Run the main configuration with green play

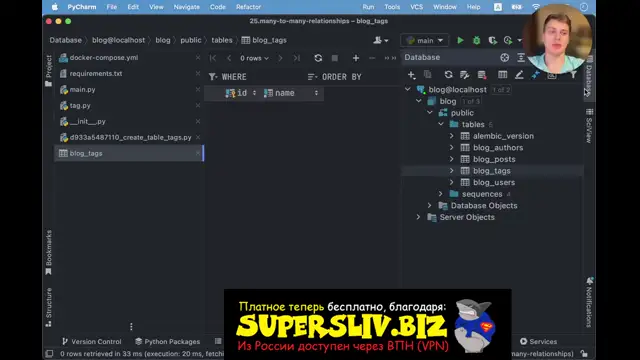pos(460,40)
